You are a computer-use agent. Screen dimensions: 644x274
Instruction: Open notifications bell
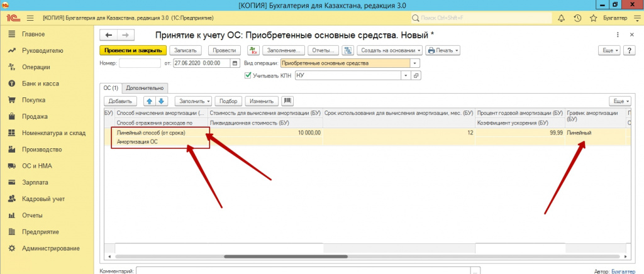point(562,18)
